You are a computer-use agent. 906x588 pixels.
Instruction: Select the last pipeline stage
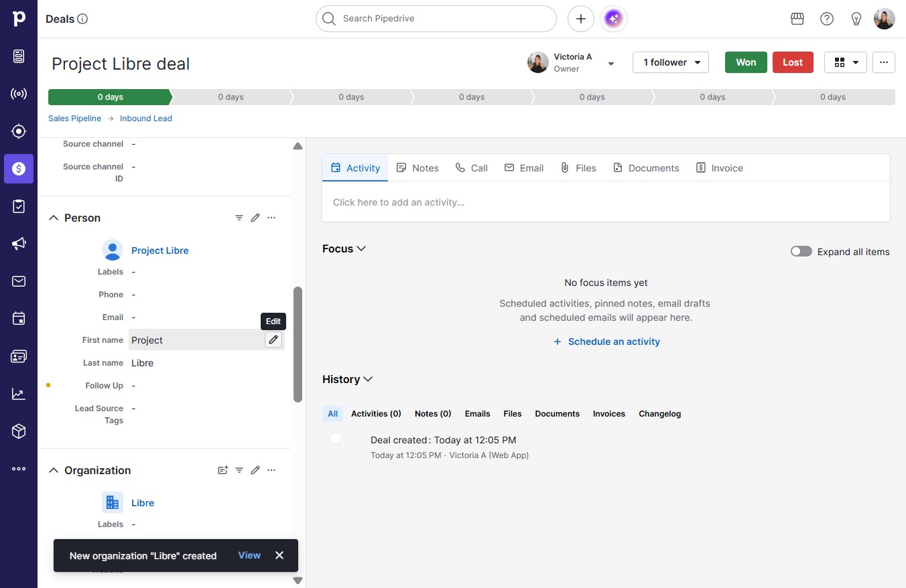point(834,97)
